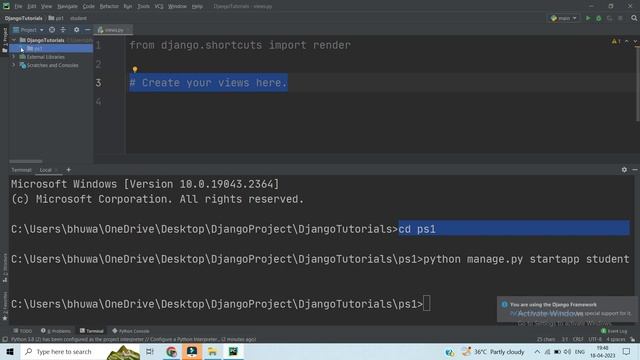Add a new terminal session with plus
This screenshot has width=640, height=360.
69,170
